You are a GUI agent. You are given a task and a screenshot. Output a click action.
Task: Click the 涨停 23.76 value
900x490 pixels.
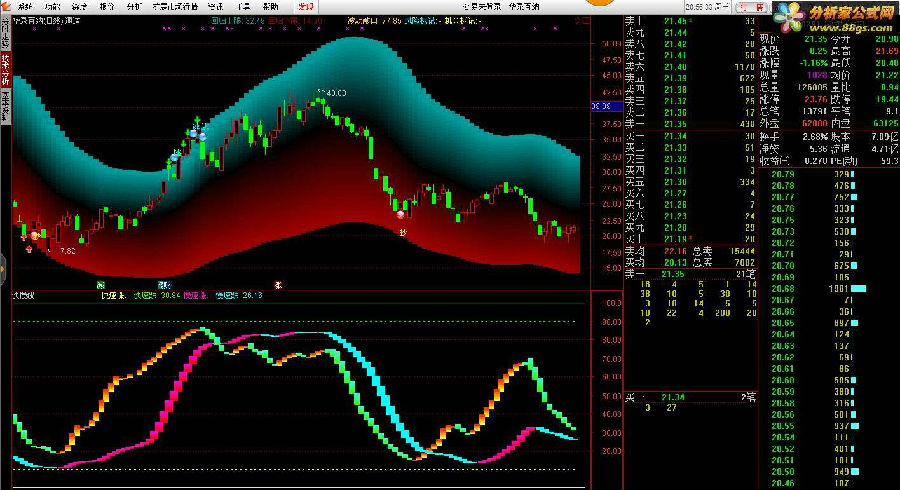pos(815,99)
